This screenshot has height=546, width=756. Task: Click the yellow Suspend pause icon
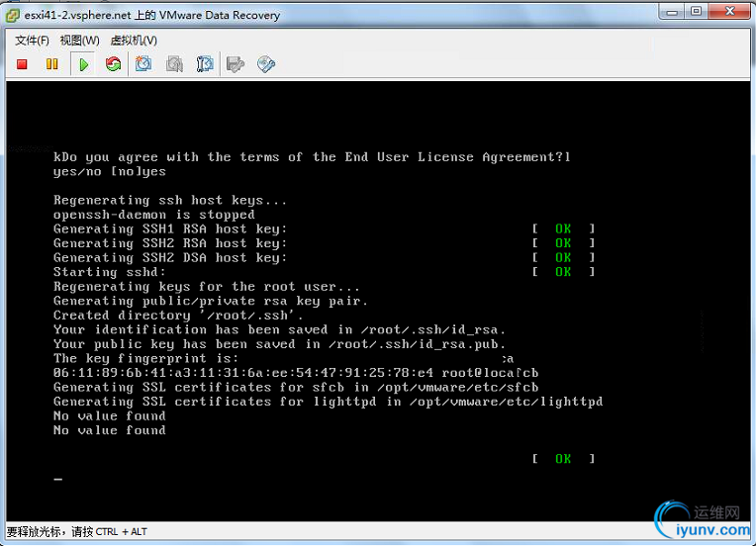pos(51,64)
